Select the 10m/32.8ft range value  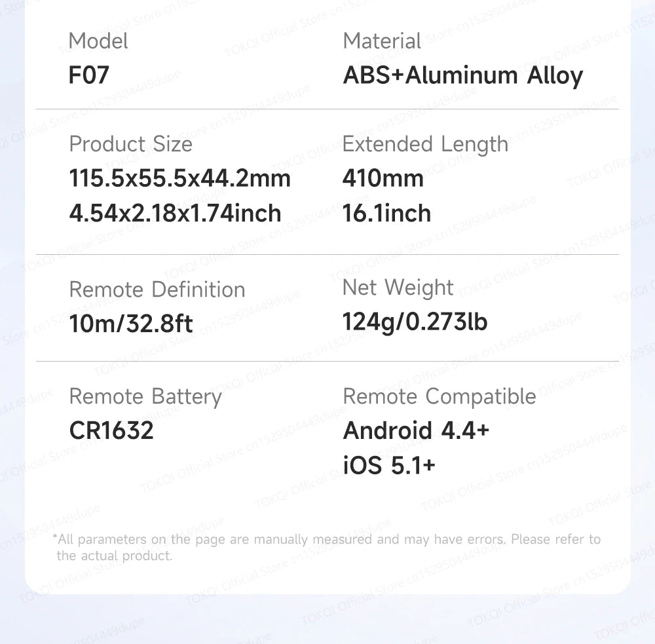(x=130, y=324)
